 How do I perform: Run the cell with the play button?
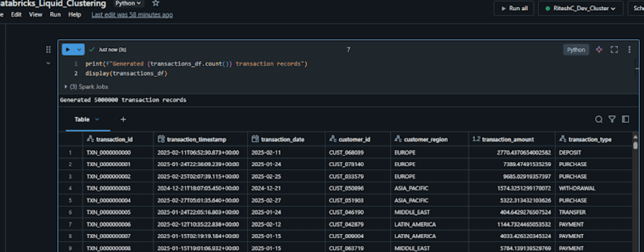(69, 49)
